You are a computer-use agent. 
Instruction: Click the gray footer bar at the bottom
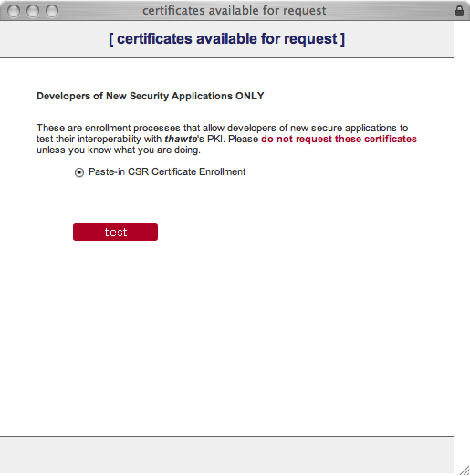[227, 455]
